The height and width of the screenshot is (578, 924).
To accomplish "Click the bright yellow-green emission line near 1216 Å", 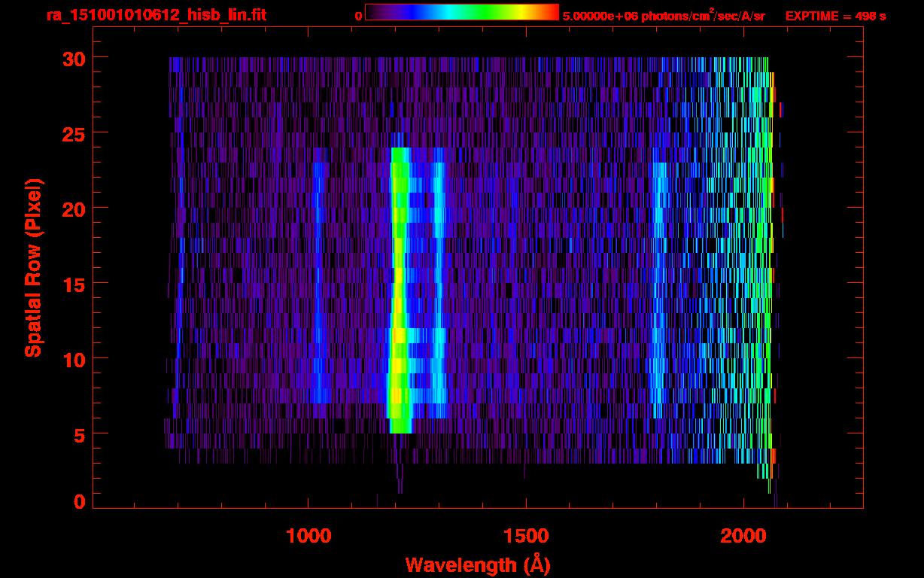I will [399, 291].
